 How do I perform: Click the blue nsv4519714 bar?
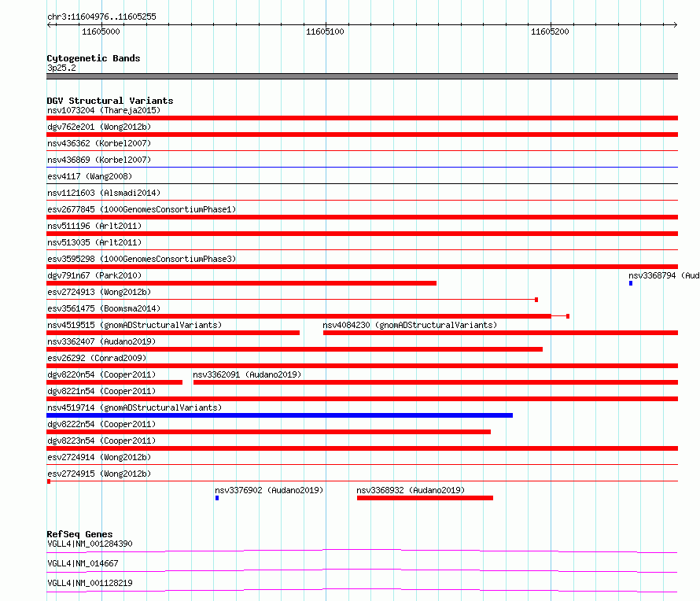tap(279, 415)
